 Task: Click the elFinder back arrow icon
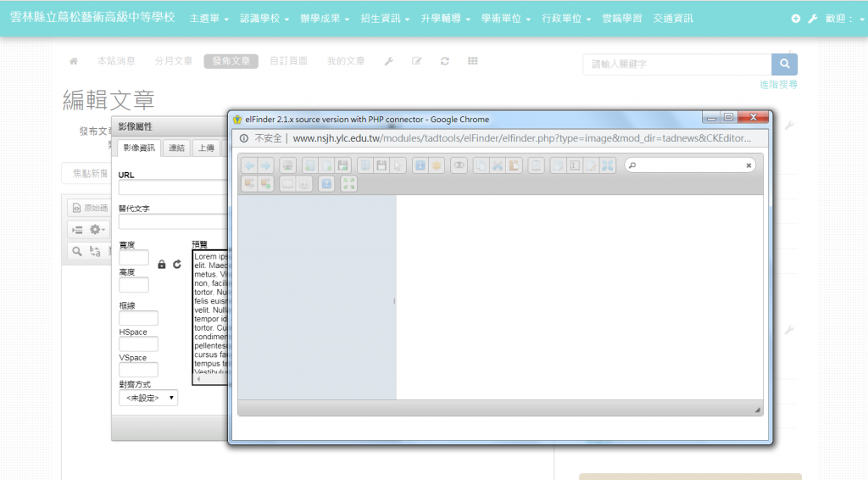249,165
